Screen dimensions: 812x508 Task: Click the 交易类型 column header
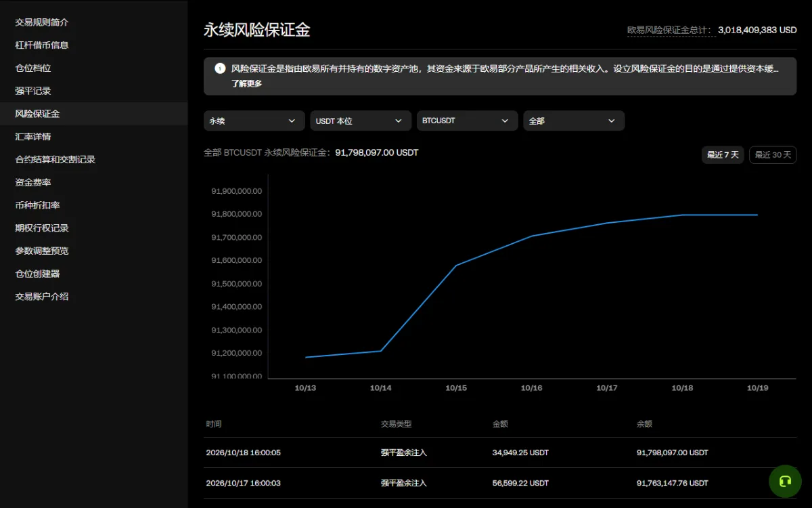pyautogui.click(x=397, y=424)
